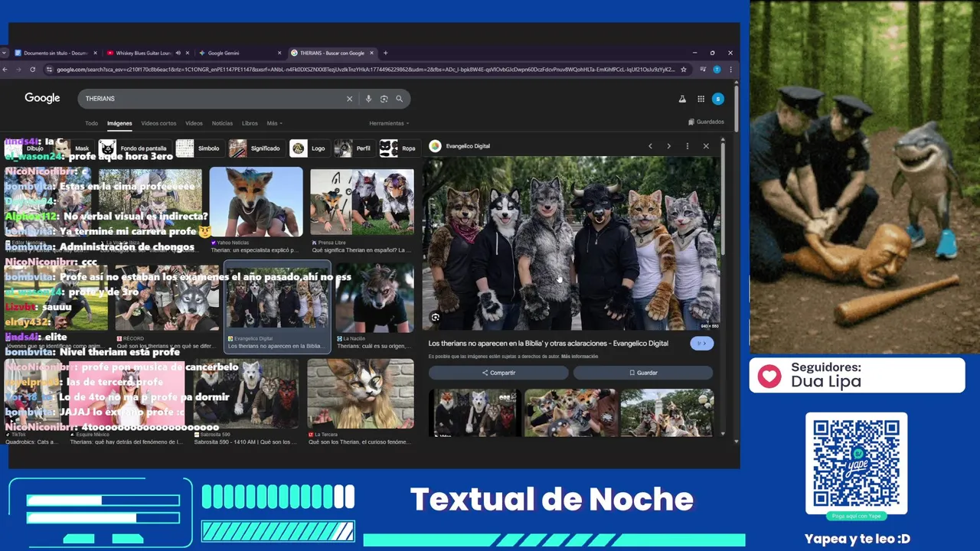
Task: Open Google Lens image search icon
Action: (384, 99)
